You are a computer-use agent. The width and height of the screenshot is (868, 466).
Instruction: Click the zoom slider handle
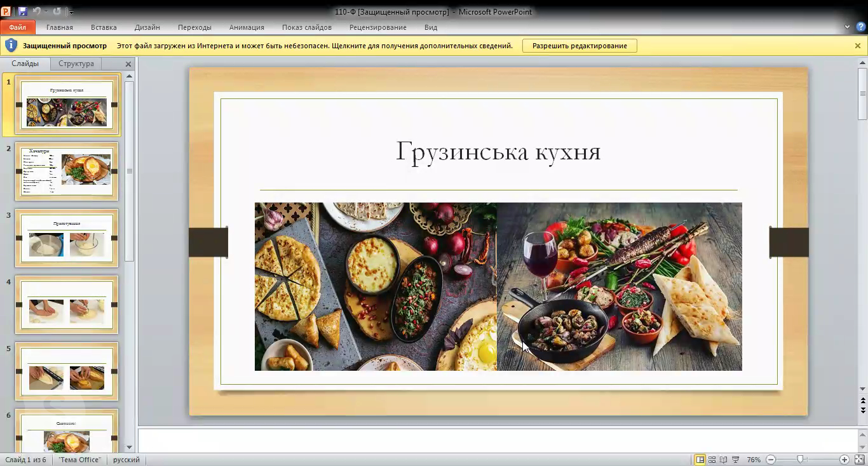pos(800,460)
